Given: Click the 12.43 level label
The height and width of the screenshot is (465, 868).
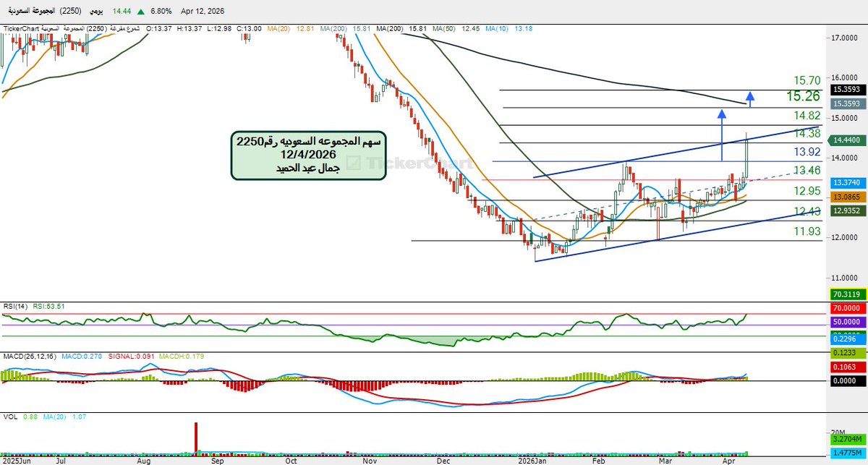Looking at the screenshot, I should (x=807, y=210).
